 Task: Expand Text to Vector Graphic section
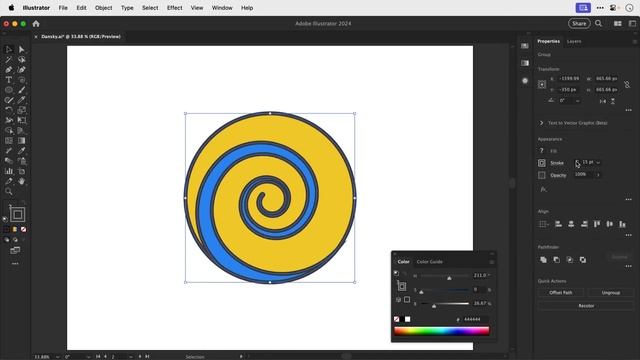coord(541,123)
